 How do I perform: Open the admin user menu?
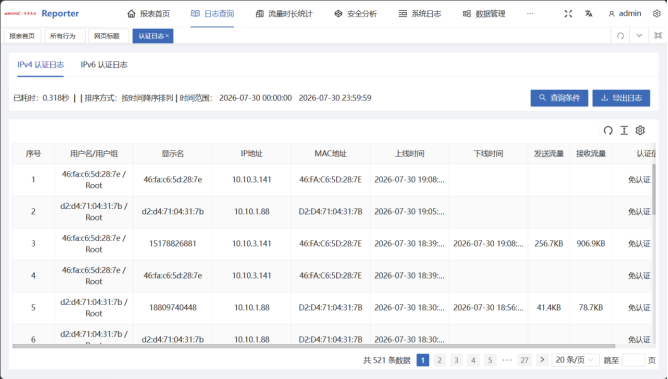(x=625, y=14)
